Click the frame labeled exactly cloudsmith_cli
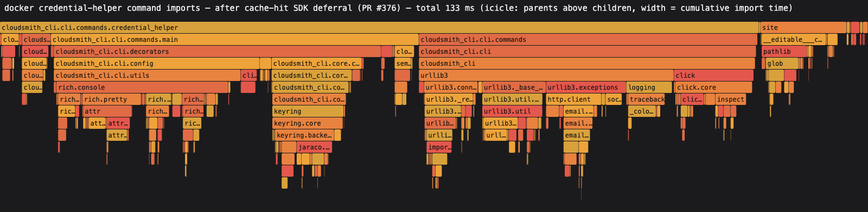 coord(587,64)
